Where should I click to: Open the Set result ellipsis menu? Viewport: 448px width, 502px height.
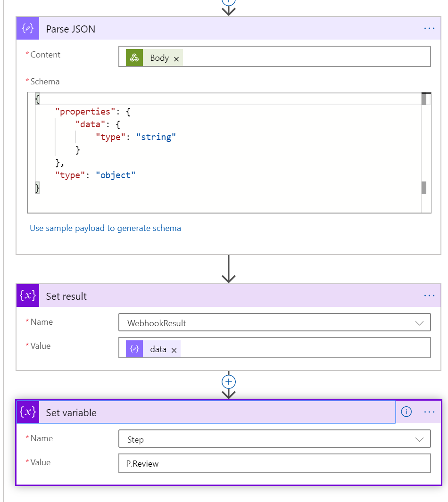pyautogui.click(x=429, y=296)
